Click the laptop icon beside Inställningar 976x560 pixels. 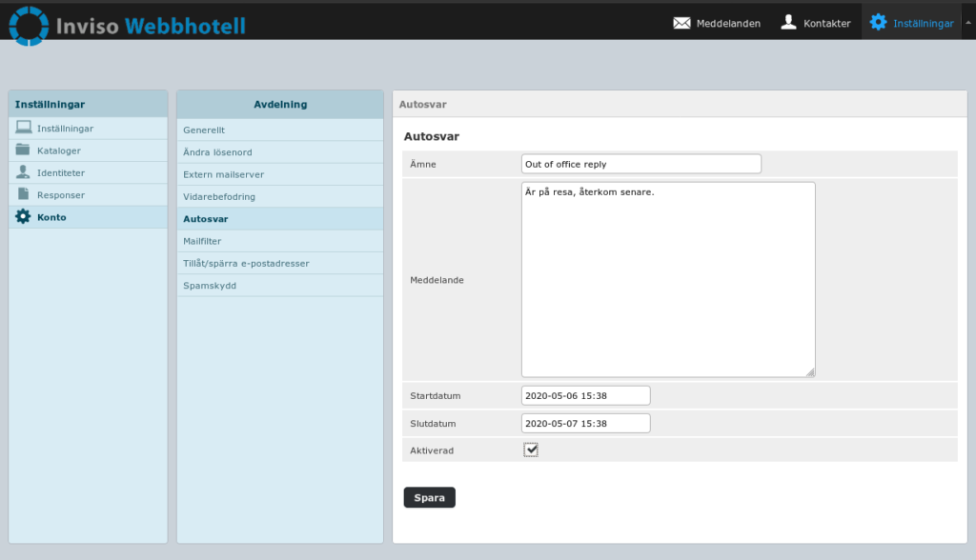pos(23,128)
